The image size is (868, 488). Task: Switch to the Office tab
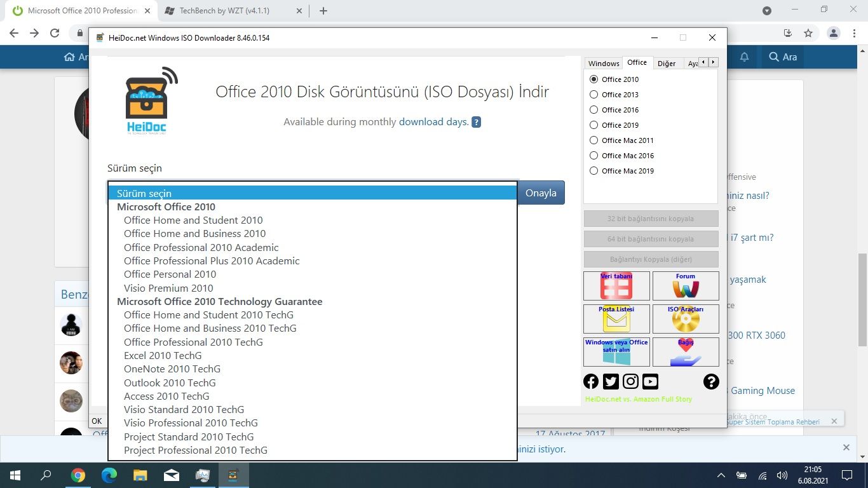[x=637, y=62]
